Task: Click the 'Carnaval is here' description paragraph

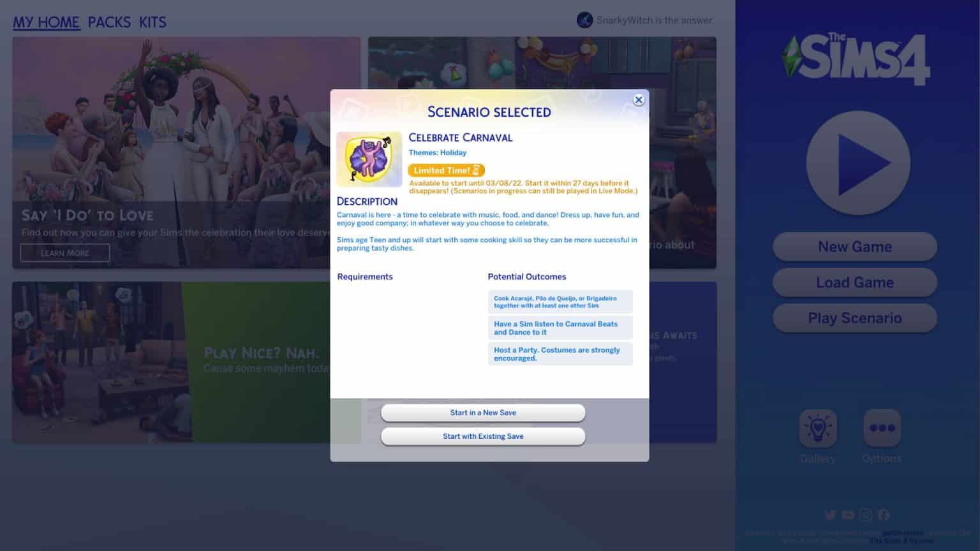Action: click(488, 219)
